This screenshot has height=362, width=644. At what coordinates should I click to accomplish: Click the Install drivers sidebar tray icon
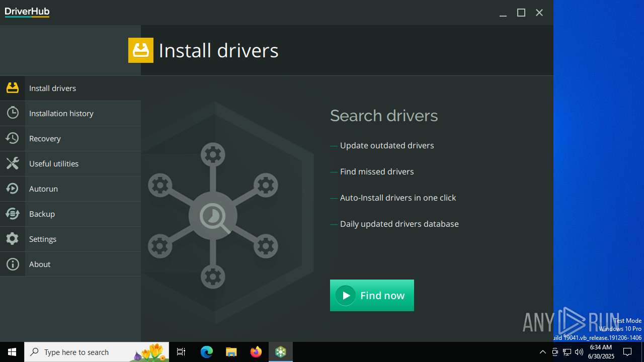point(13,88)
